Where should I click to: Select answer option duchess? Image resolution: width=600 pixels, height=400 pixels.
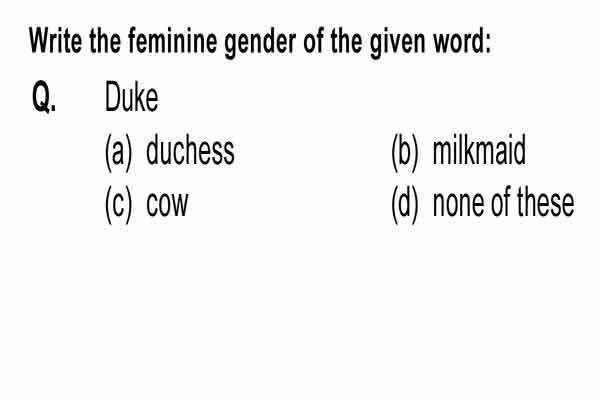[x=190, y=151]
